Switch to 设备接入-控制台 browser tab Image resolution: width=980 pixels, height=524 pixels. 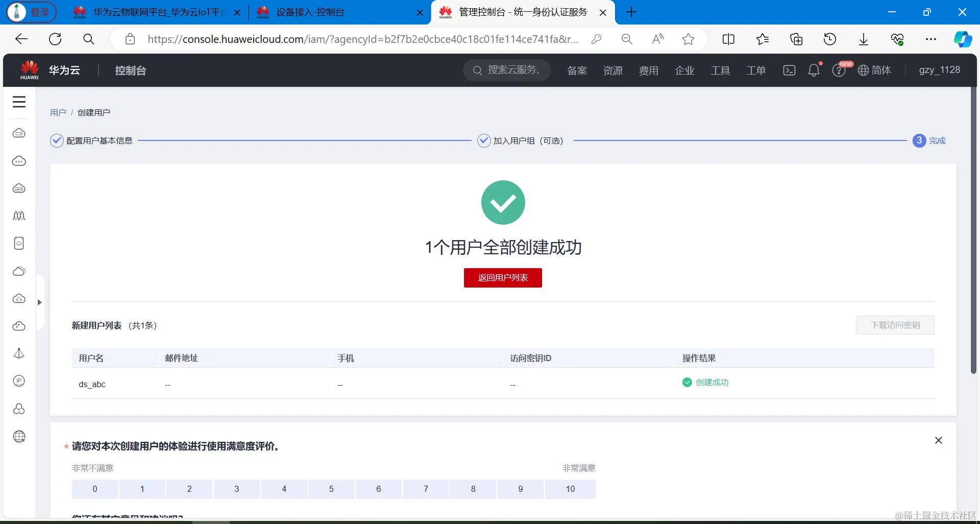click(x=339, y=12)
